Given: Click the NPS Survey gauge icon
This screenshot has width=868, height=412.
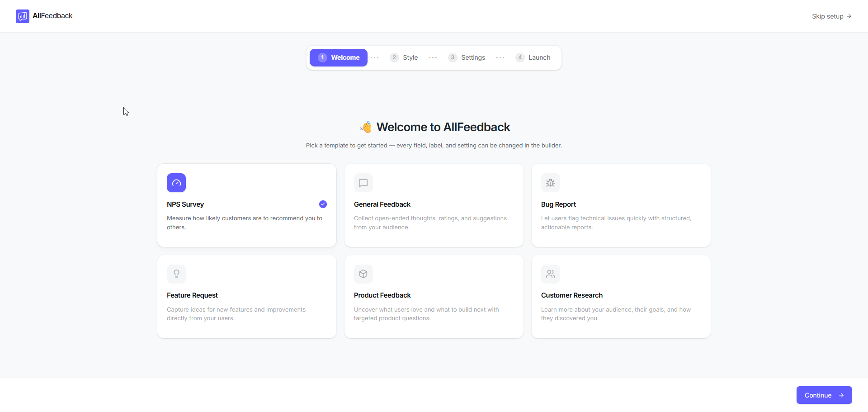Looking at the screenshot, I should pyautogui.click(x=176, y=183).
